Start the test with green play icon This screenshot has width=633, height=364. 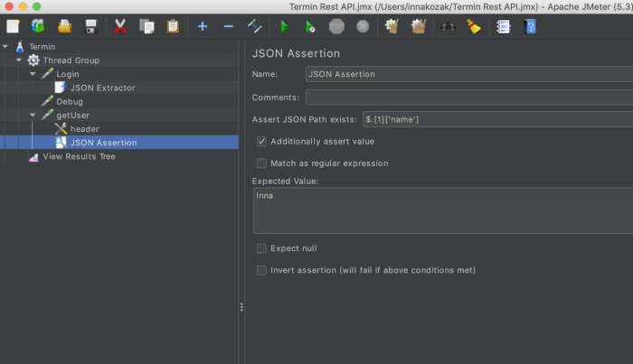click(284, 26)
